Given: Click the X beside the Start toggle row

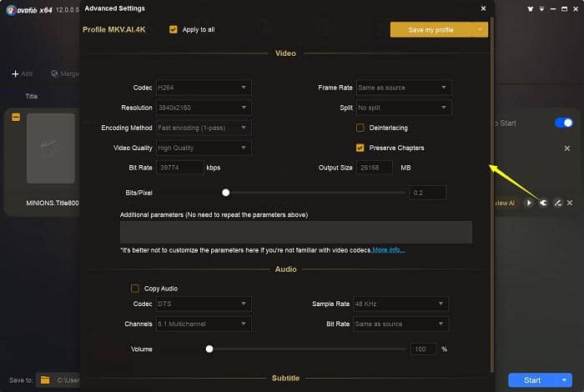Looking at the screenshot, I should [566, 148].
